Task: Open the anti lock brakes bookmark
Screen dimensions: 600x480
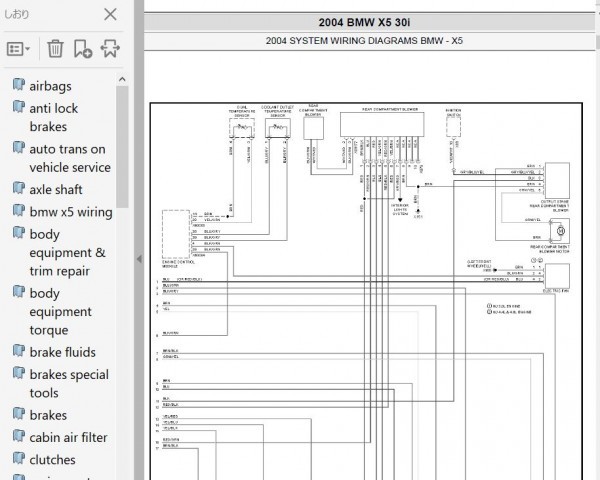Action: 54,118
